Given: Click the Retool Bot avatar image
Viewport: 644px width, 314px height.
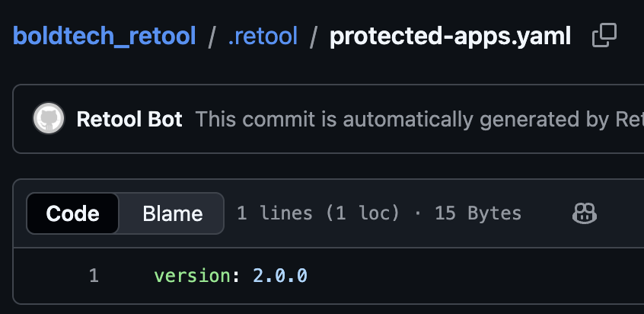Looking at the screenshot, I should coord(49,119).
